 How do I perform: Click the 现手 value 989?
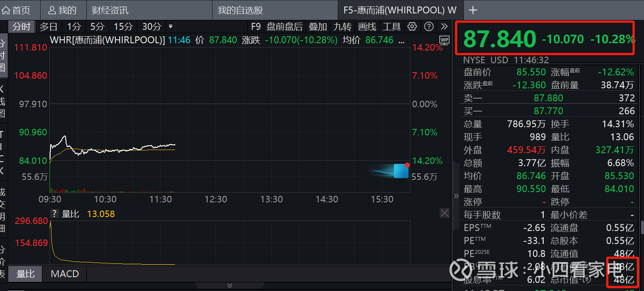coord(538,137)
